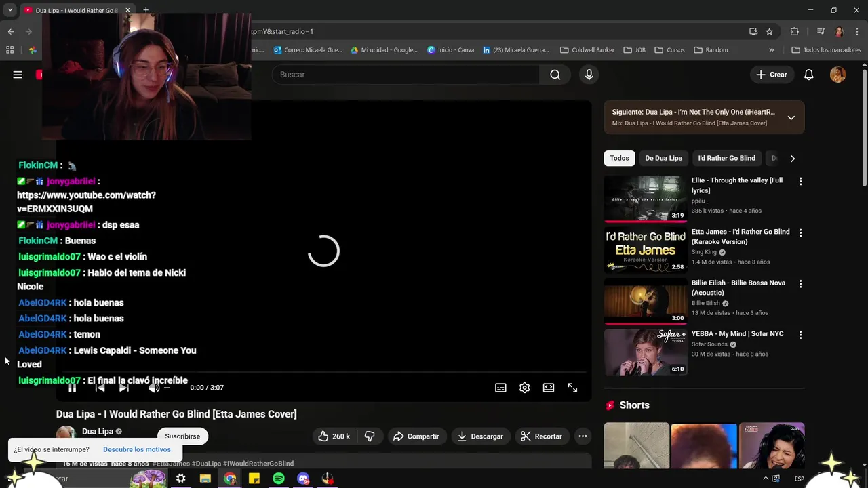Click the Suscribirse button
The image size is (868, 488).
[182, 436]
